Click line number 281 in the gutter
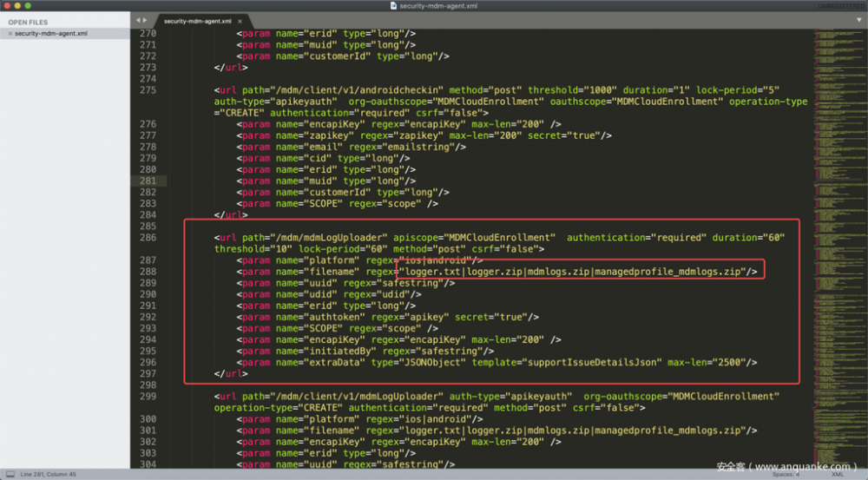 [148, 181]
